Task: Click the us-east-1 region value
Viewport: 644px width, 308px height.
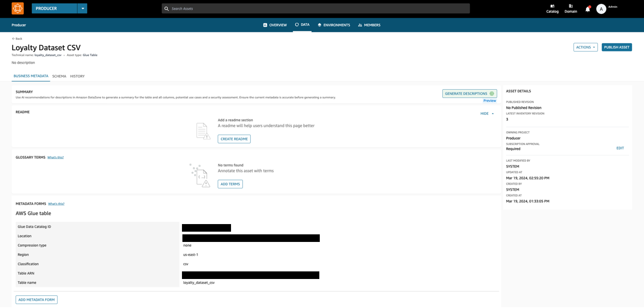Action: click(190, 255)
